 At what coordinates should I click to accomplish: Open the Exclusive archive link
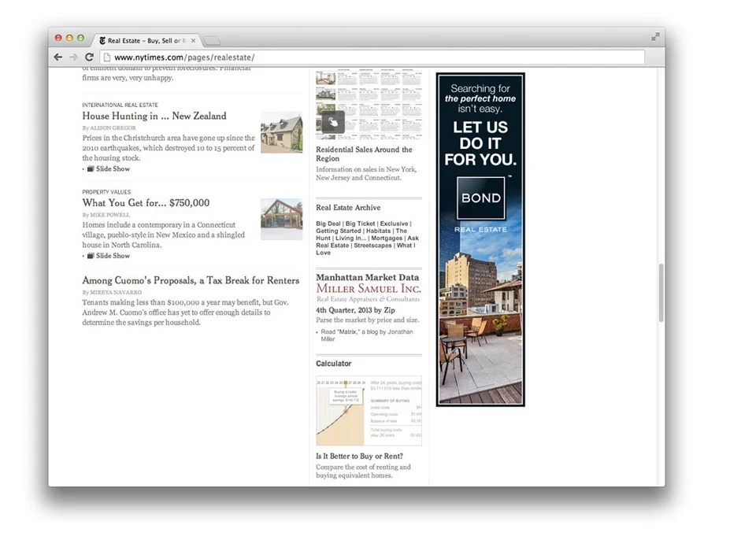click(x=394, y=224)
